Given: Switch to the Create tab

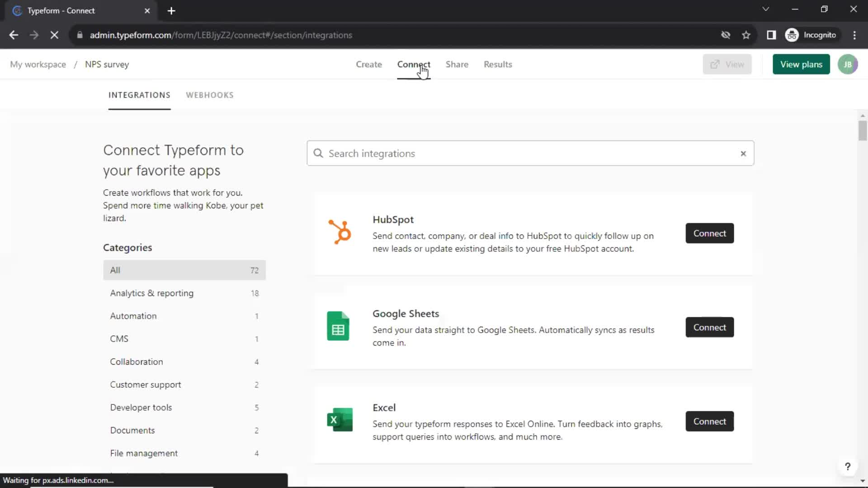Looking at the screenshot, I should pyautogui.click(x=368, y=64).
